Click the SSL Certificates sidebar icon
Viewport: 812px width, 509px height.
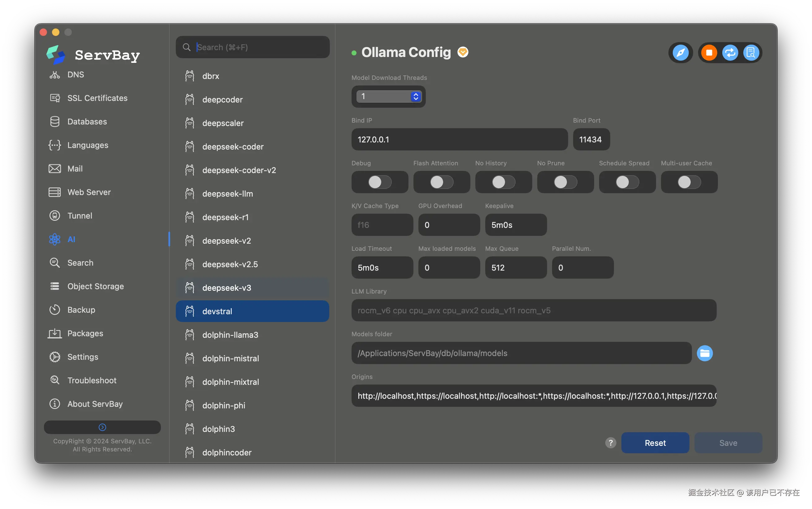pos(55,98)
